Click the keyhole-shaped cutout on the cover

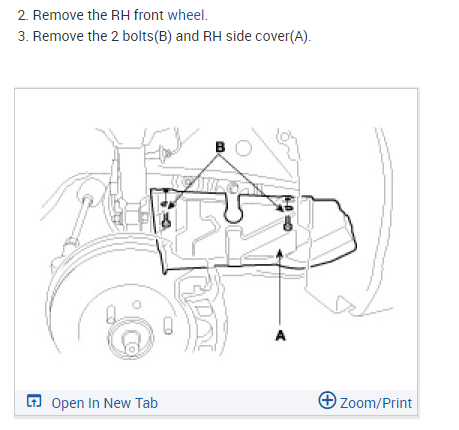tap(233, 208)
